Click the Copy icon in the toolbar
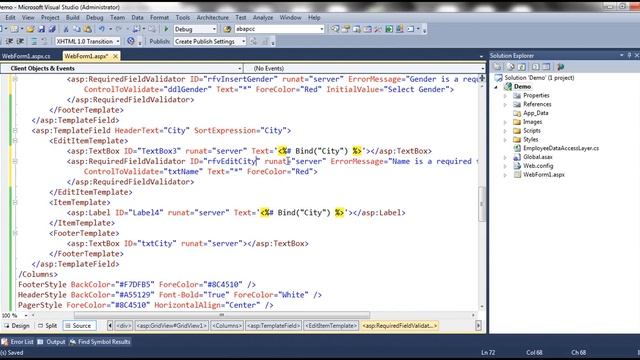Image resolution: width=640 pixels, height=360 pixels. [x=77, y=29]
